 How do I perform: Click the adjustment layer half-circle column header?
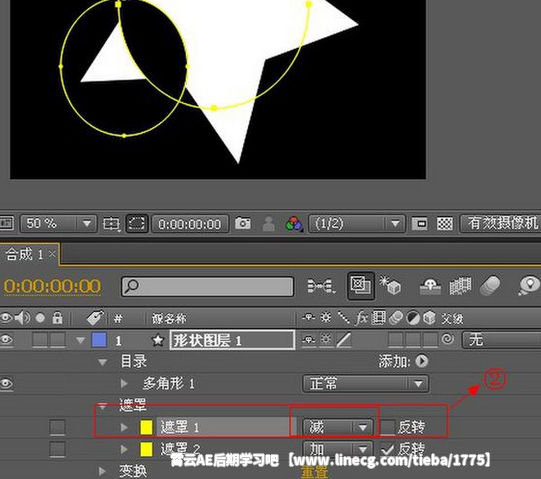(x=413, y=318)
